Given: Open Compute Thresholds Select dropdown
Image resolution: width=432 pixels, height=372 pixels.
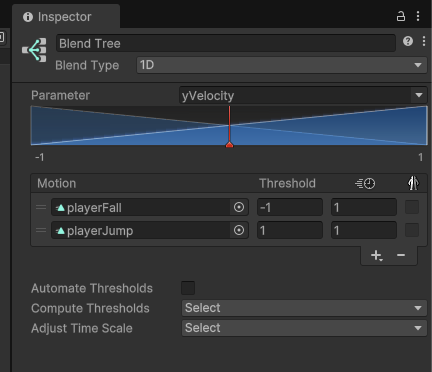Looking at the screenshot, I should tap(304, 308).
